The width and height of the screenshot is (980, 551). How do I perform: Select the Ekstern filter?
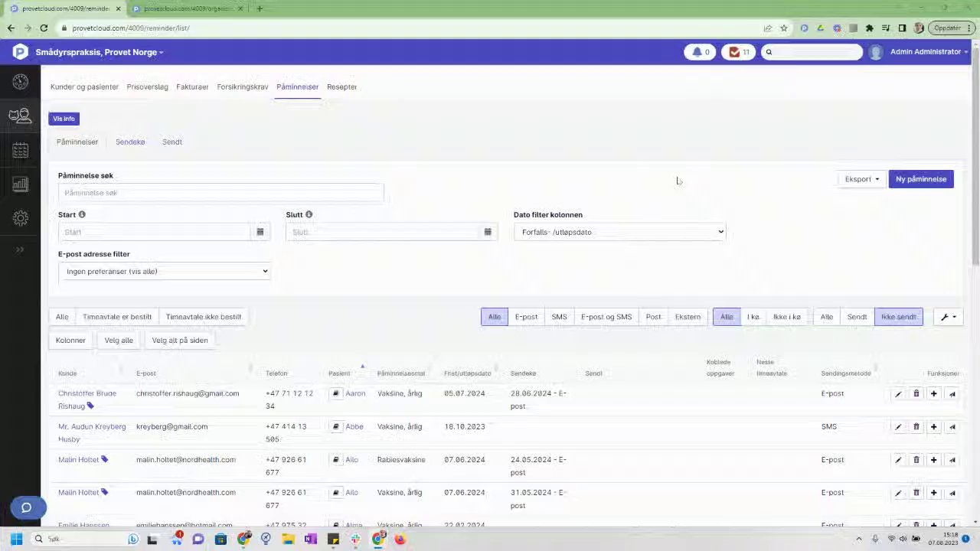[x=688, y=317]
